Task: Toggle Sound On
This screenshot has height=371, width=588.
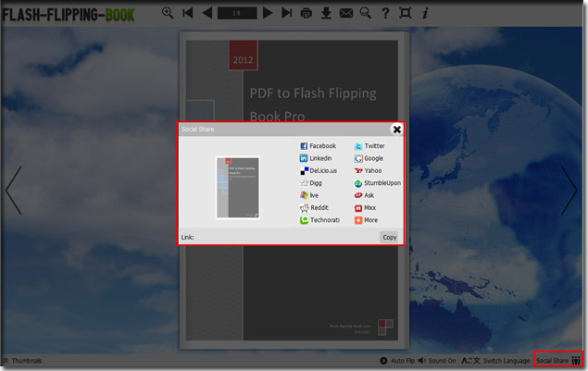Action: 437,361
